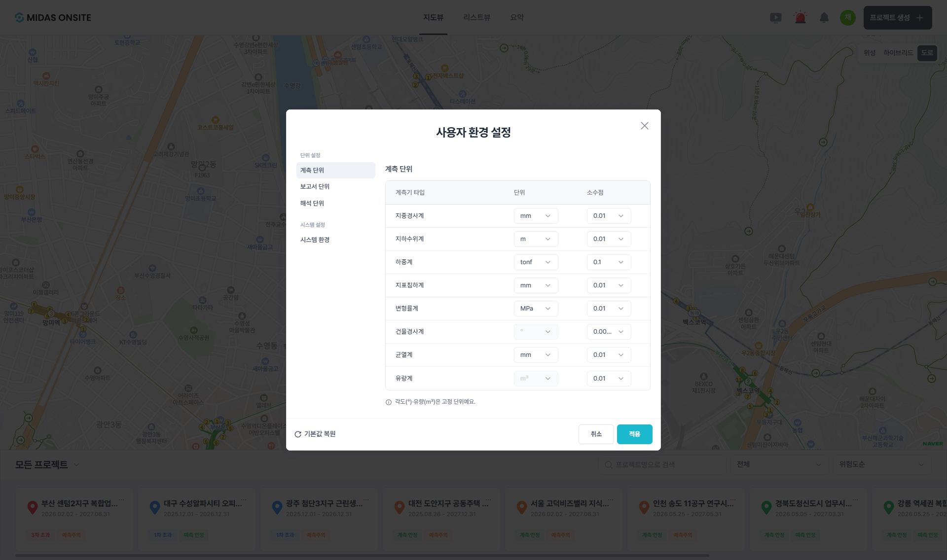The image size is (947, 560).
Task: Open decimal dropdown for 하중계
Action: [x=609, y=262]
